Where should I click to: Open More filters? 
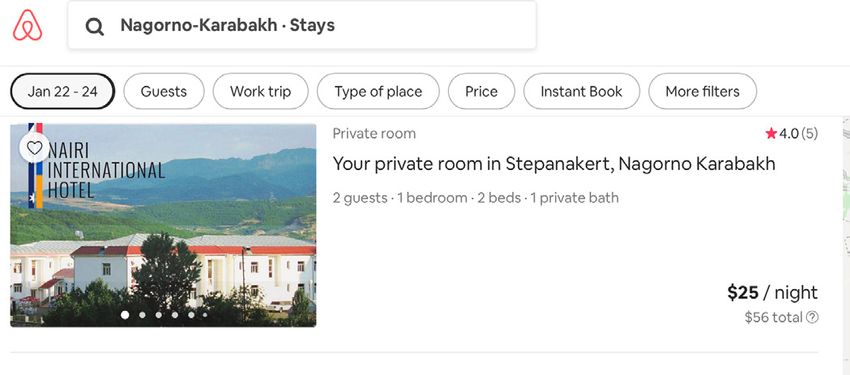pyautogui.click(x=703, y=92)
